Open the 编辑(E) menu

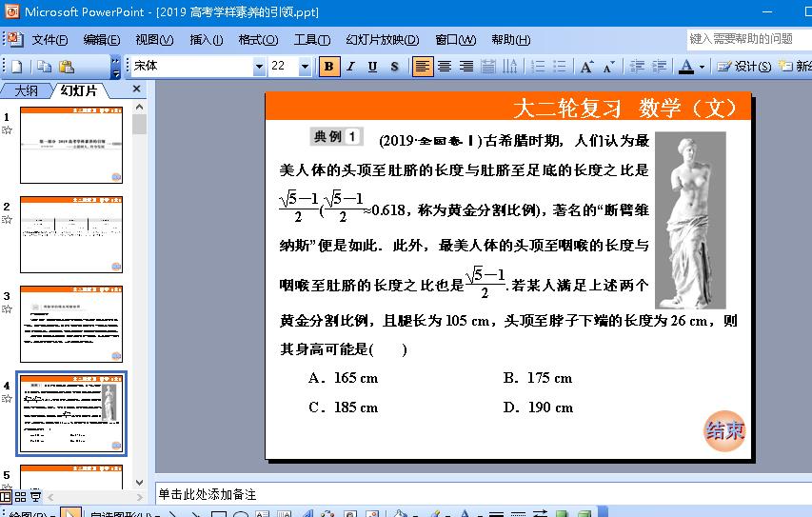tap(102, 40)
